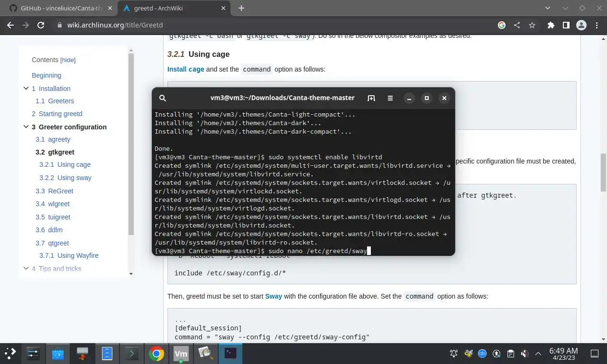The image size is (607, 364).
Task: Open System Settings from the taskbar
Action: pos(33,353)
